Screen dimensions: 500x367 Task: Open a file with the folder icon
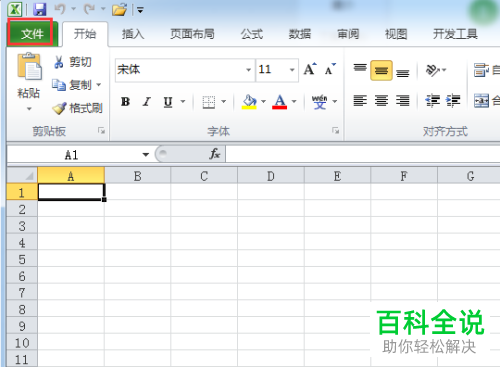[x=119, y=9]
